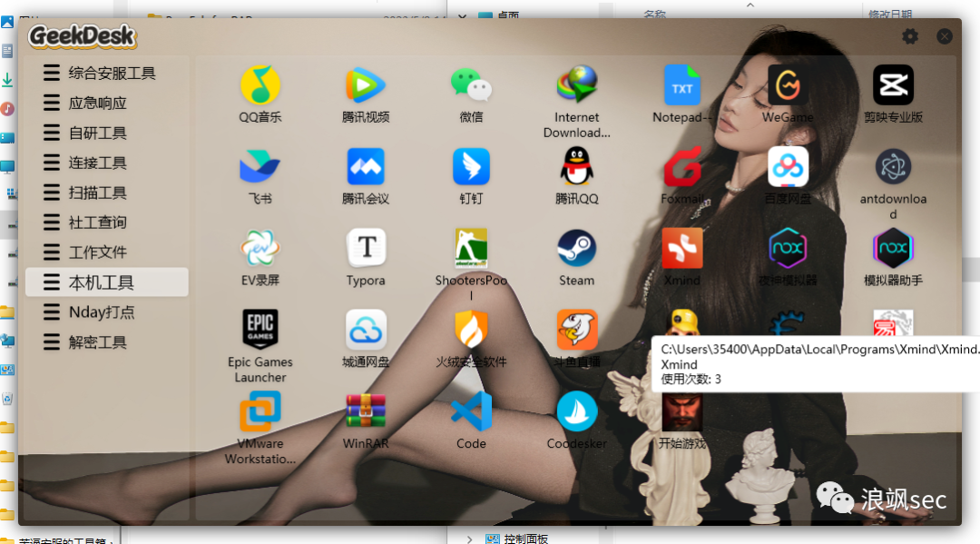Open the 钉钉 DingTalk icon
The width and height of the screenshot is (980, 544).
(x=471, y=167)
